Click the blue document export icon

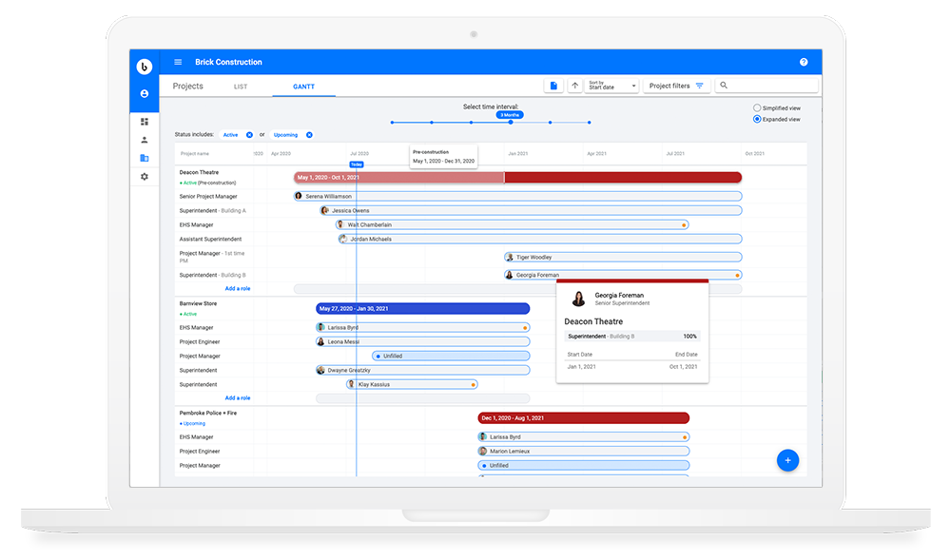click(553, 86)
